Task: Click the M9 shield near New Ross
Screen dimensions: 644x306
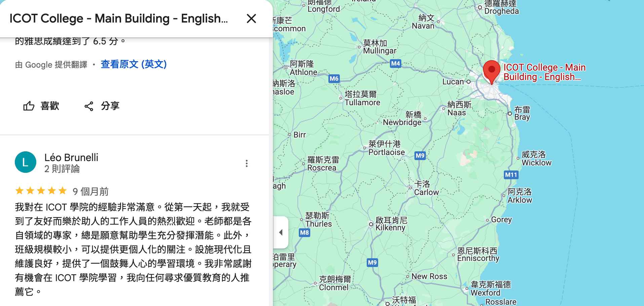Action: point(372,262)
